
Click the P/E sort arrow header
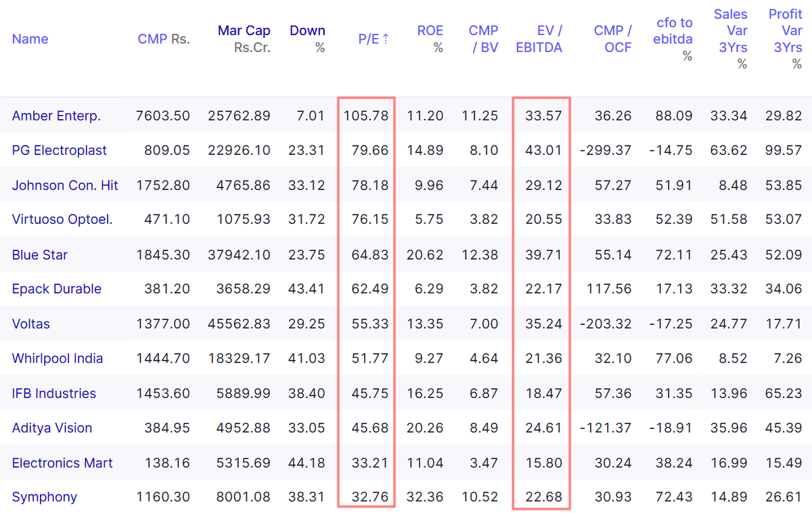click(x=374, y=39)
